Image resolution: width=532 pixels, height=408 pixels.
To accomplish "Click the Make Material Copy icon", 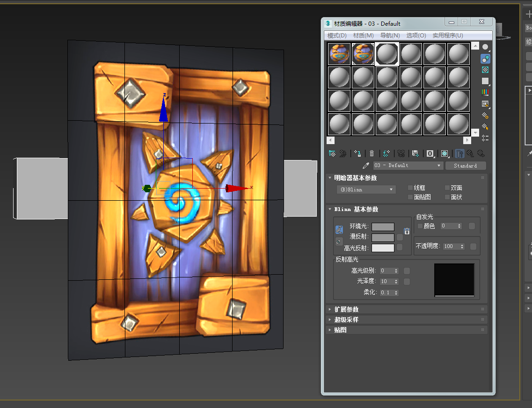I will 386,153.
